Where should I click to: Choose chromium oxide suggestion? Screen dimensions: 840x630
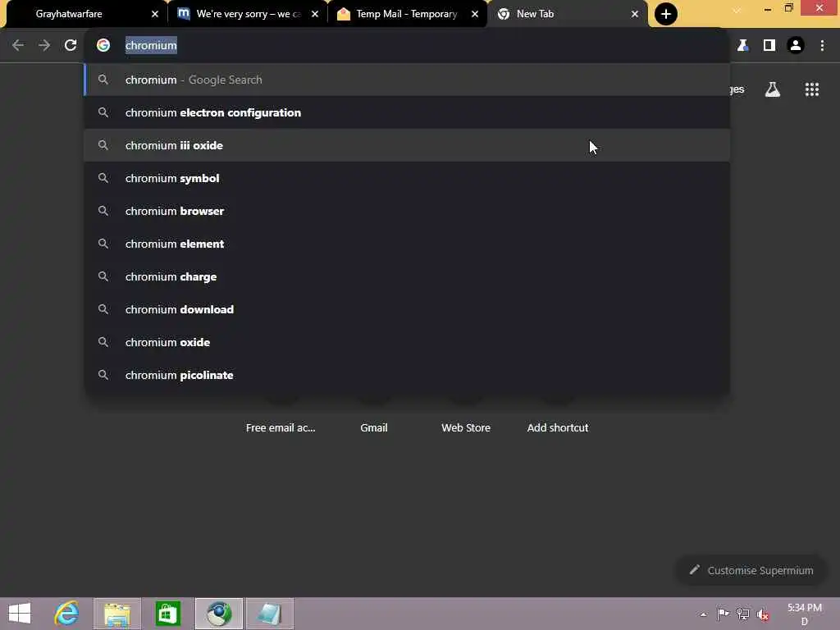point(407,342)
